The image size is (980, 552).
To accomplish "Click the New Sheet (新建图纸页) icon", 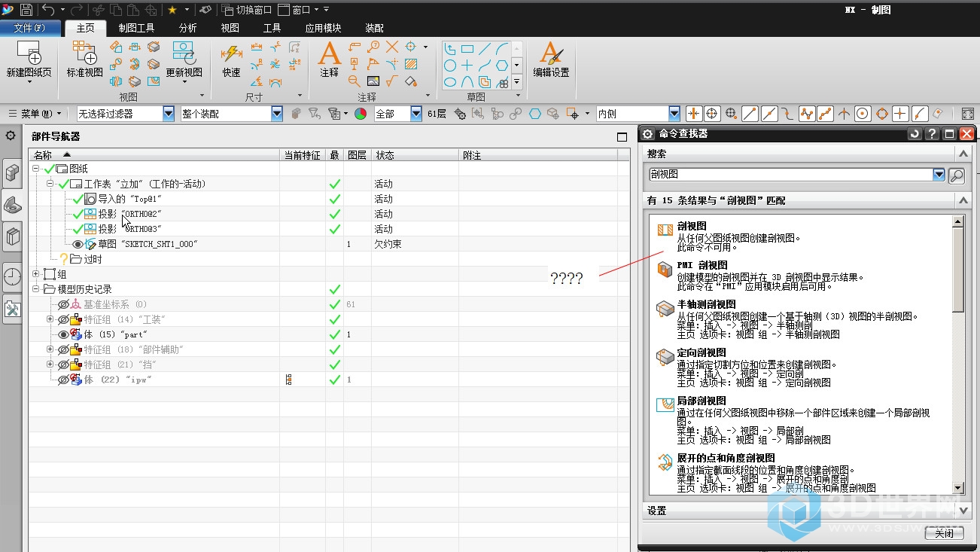I will (x=29, y=53).
